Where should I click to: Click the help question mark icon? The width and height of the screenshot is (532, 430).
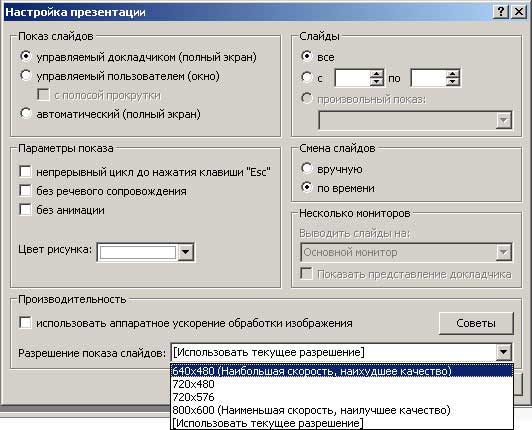click(x=500, y=12)
